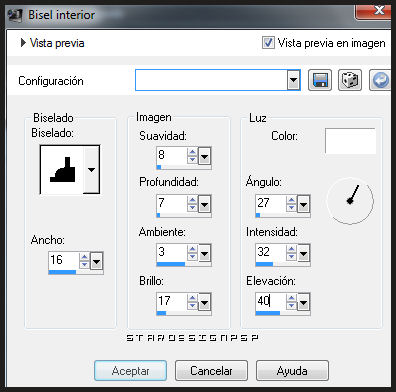Save the preset with the floppy disk icon

[320, 80]
